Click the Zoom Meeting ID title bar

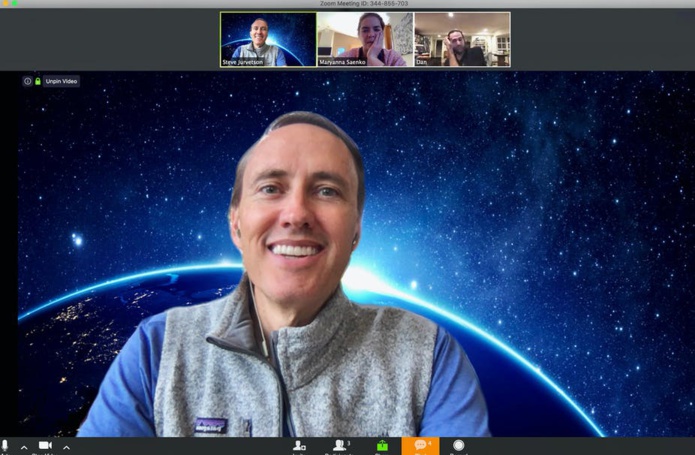tap(361, 4)
